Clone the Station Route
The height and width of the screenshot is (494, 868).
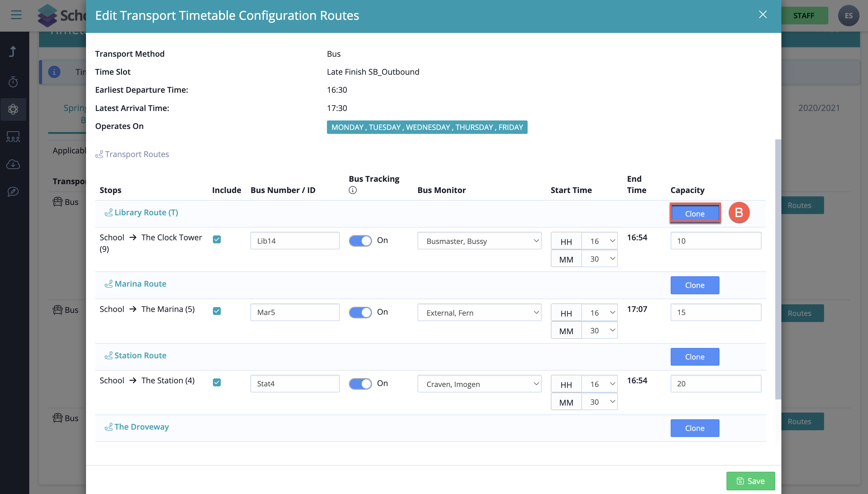pos(694,357)
